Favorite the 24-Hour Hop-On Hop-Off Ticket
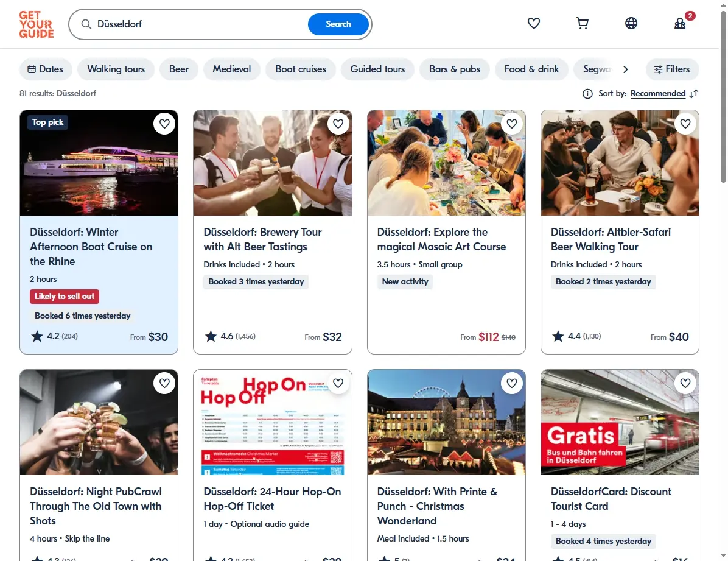This screenshot has height=561, width=728. pyautogui.click(x=338, y=383)
